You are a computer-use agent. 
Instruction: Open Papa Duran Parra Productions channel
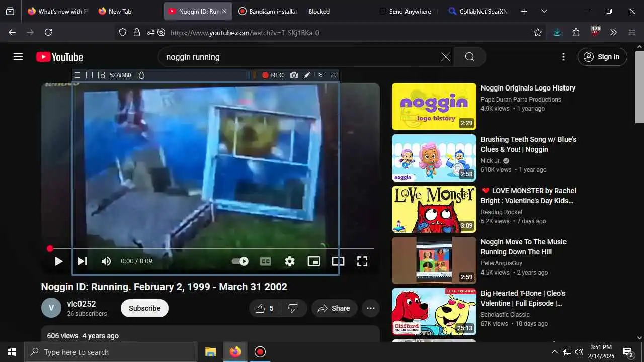521,100
